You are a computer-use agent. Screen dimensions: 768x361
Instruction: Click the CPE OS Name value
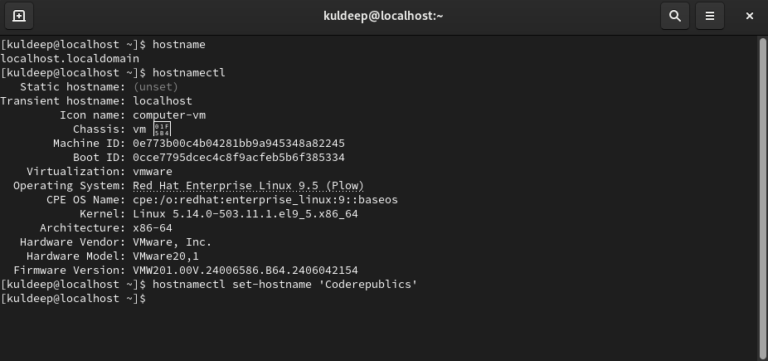tap(265, 200)
